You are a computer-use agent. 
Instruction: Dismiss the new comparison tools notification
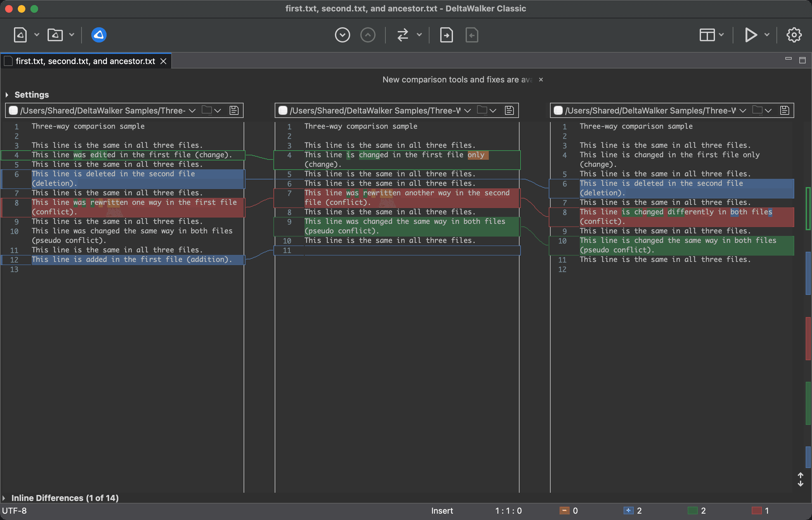click(x=541, y=80)
